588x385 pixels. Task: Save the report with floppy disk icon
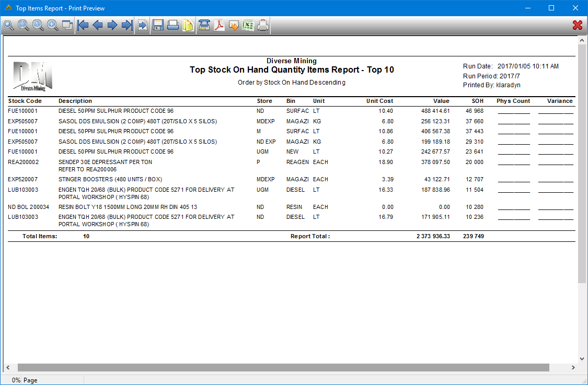tap(158, 26)
